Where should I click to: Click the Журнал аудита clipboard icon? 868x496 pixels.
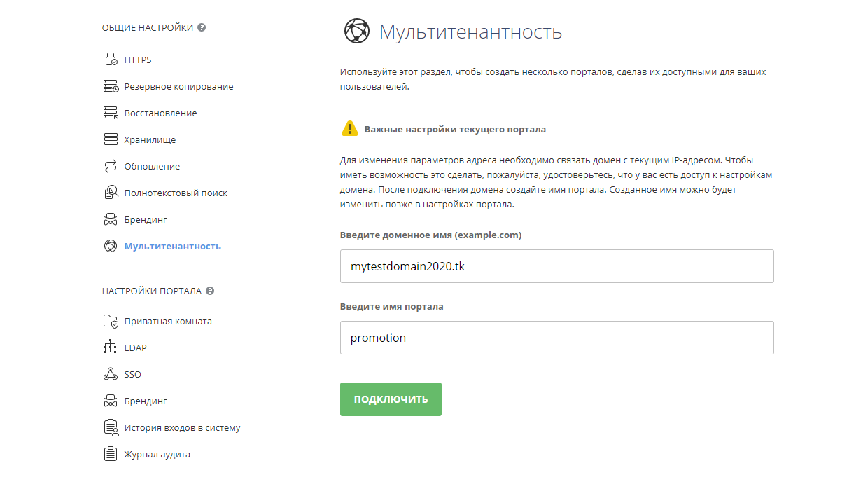coord(111,454)
